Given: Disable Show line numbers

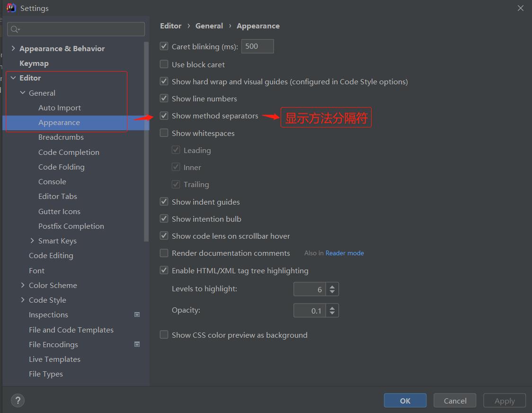Looking at the screenshot, I should [164, 99].
